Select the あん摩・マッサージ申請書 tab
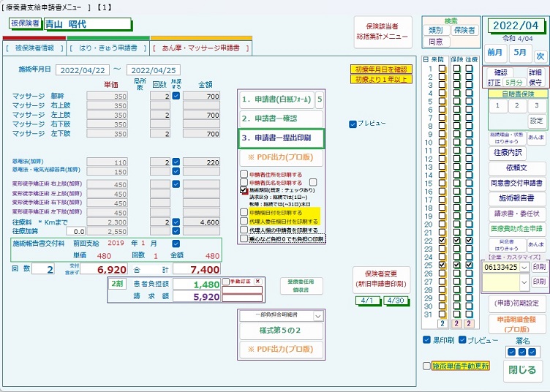This screenshot has height=392, width=550. click(201, 48)
